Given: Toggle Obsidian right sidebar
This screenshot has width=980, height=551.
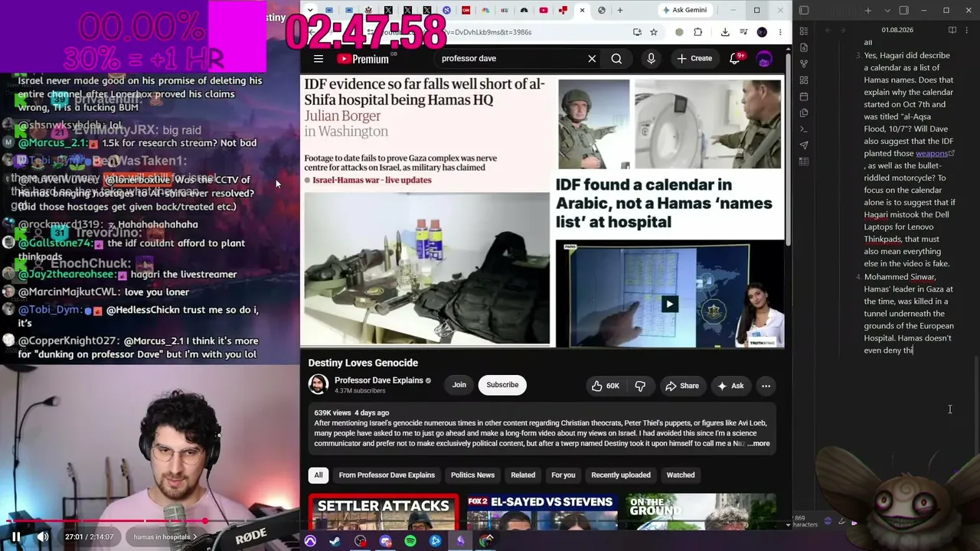Looking at the screenshot, I should coord(903,10).
